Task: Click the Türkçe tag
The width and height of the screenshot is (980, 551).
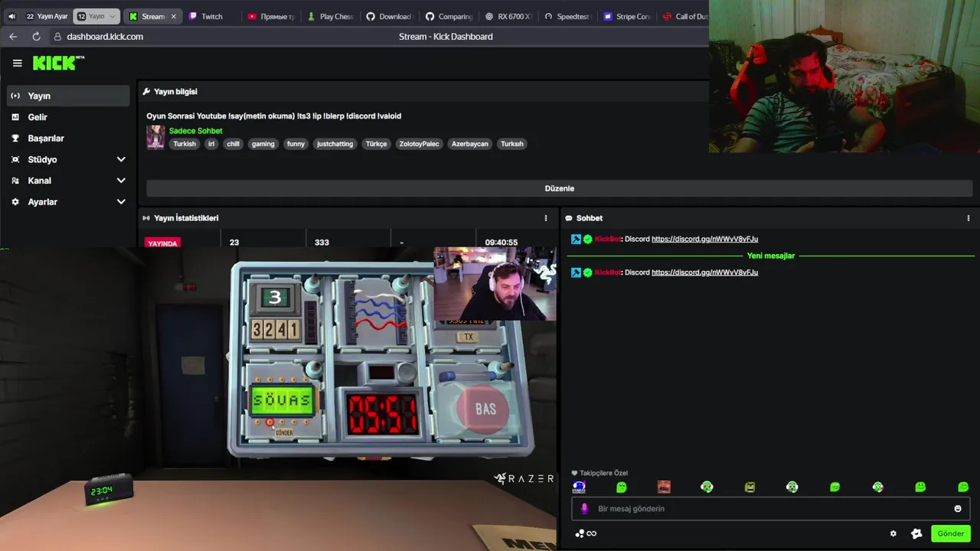Action: pyautogui.click(x=376, y=144)
